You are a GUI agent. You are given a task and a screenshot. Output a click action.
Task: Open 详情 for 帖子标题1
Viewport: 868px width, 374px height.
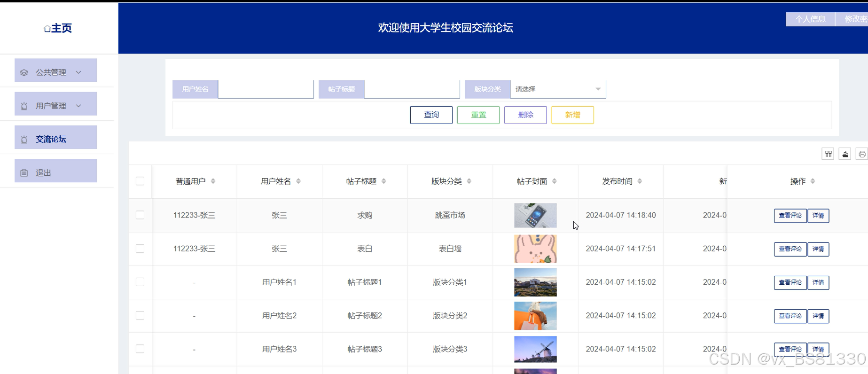(x=818, y=282)
